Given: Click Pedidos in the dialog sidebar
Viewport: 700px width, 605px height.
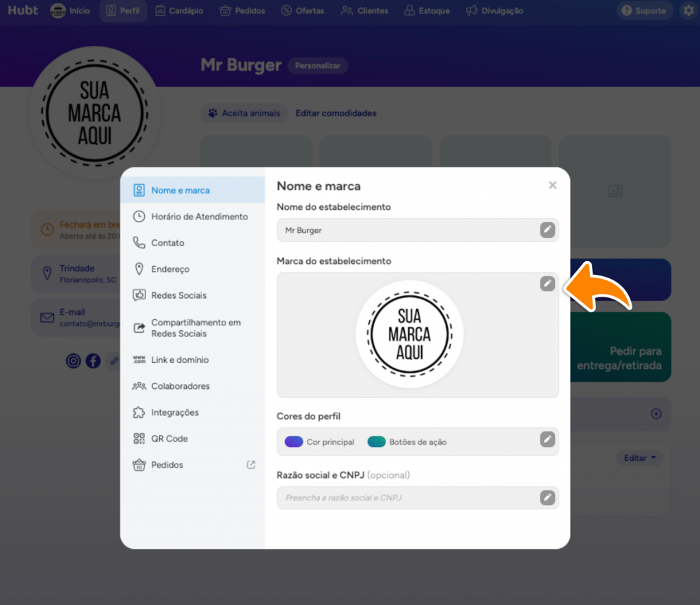Looking at the screenshot, I should pyautogui.click(x=192, y=466).
